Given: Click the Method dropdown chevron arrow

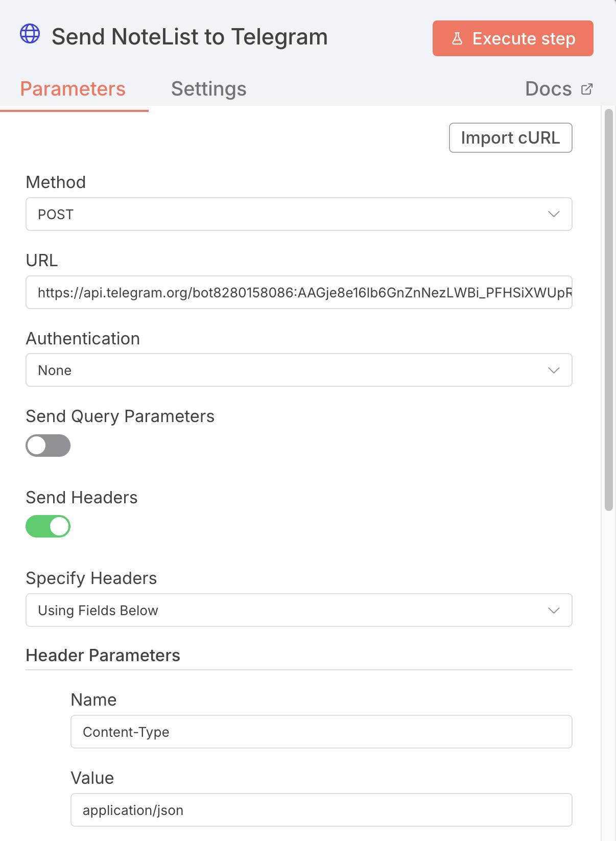Looking at the screenshot, I should [x=554, y=214].
